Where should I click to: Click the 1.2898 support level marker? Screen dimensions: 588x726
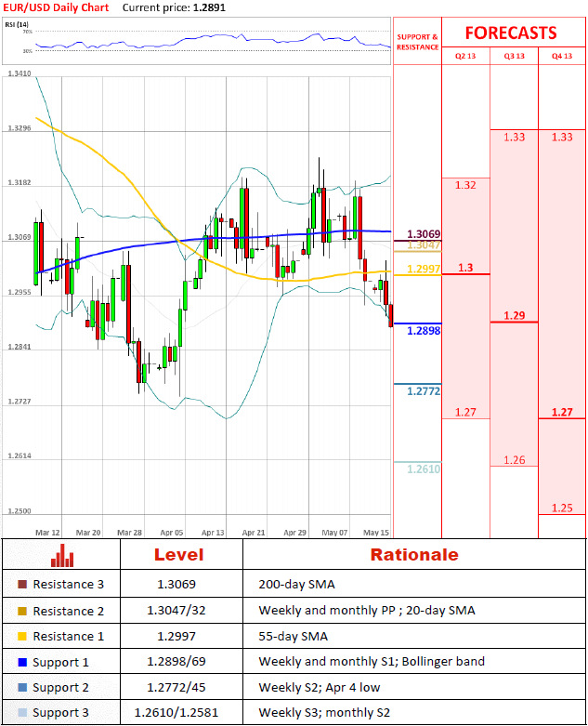424,331
